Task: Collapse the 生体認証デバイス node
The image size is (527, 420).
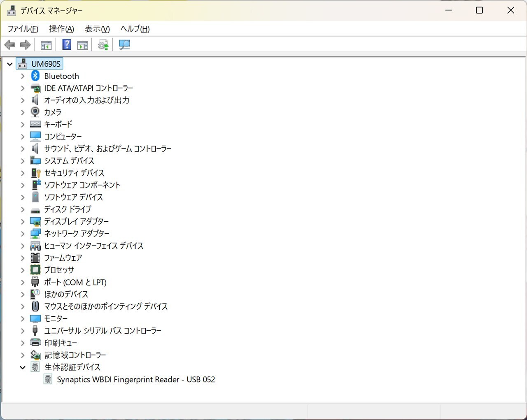Action: click(23, 367)
